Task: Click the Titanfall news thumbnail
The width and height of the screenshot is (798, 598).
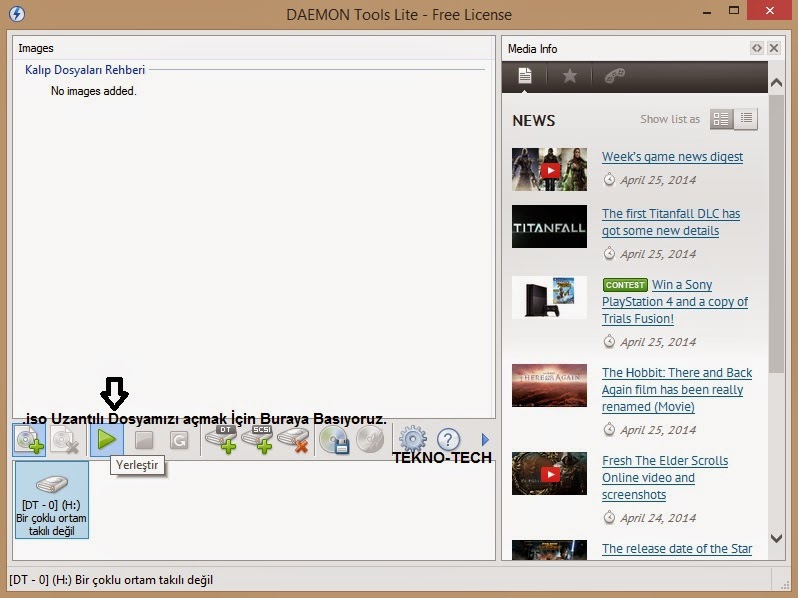Action: (549, 226)
